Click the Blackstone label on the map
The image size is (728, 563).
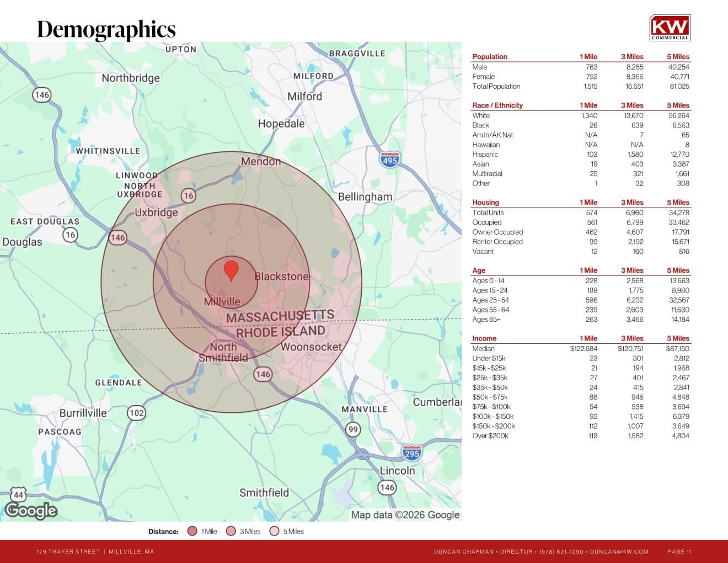[x=281, y=276]
